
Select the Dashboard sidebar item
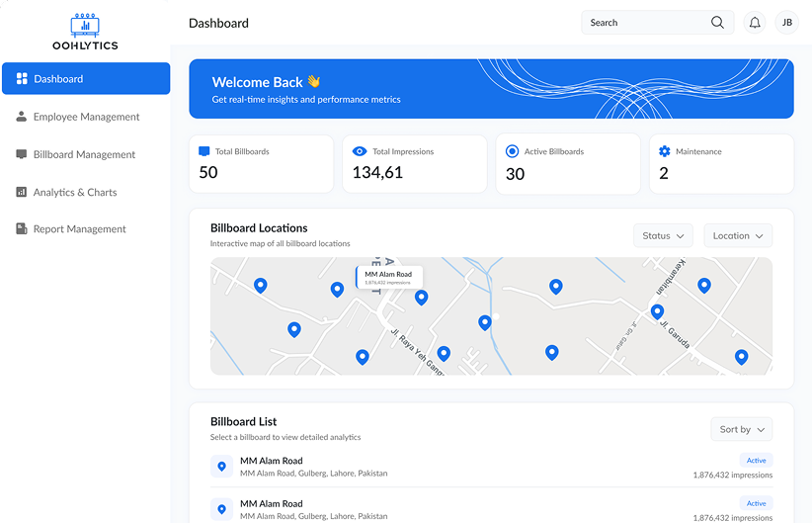(x=86, y=79)
